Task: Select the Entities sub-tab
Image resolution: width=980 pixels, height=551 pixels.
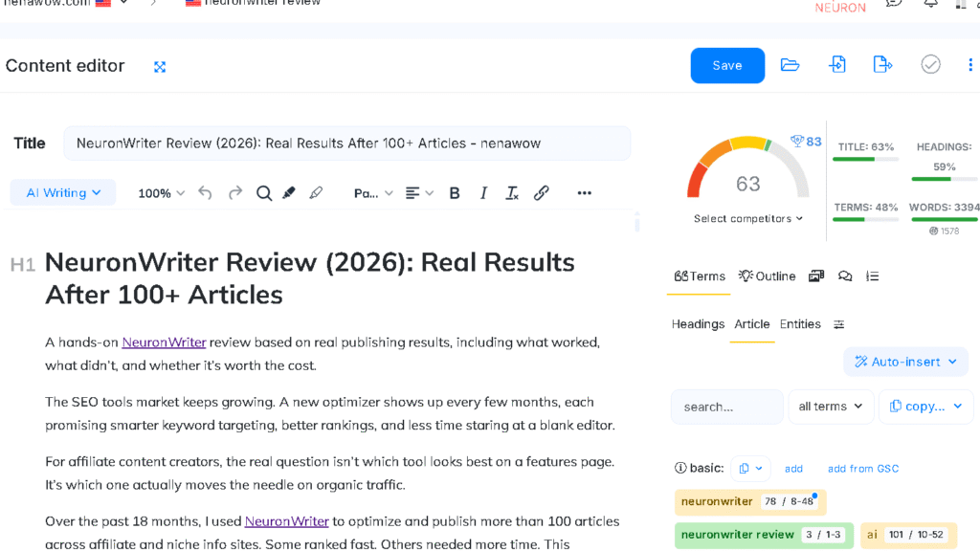Action: point(800,324)
